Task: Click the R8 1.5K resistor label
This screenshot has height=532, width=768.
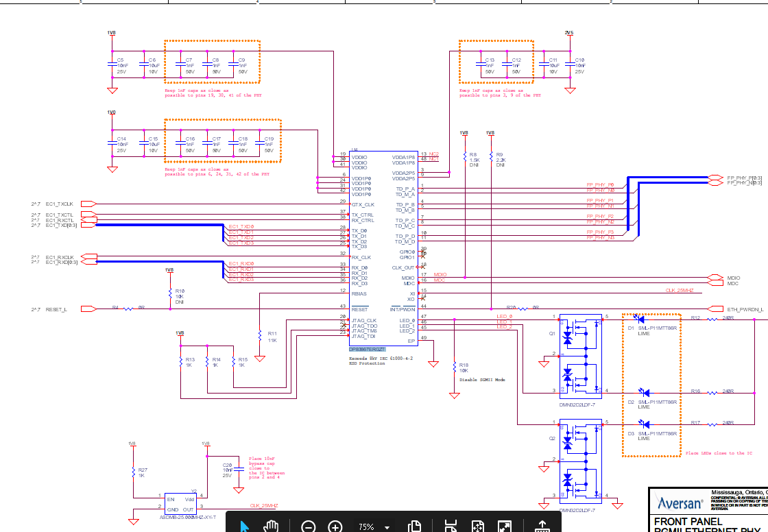Action: [x=474, y=160]
